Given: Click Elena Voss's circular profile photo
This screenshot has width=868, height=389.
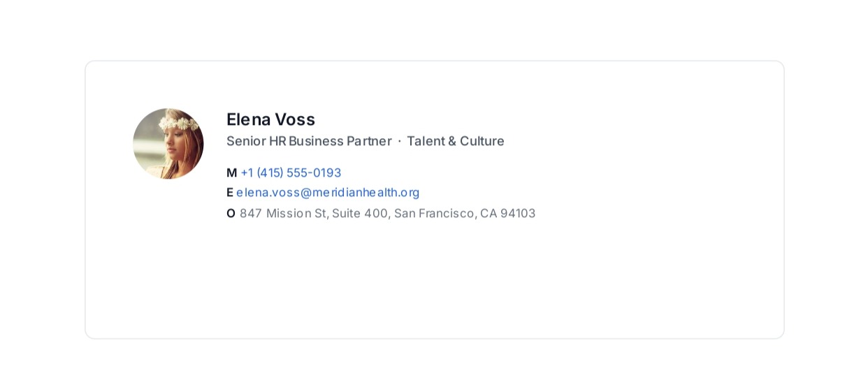Looking at the screenshot, I should tap(168, 144).
